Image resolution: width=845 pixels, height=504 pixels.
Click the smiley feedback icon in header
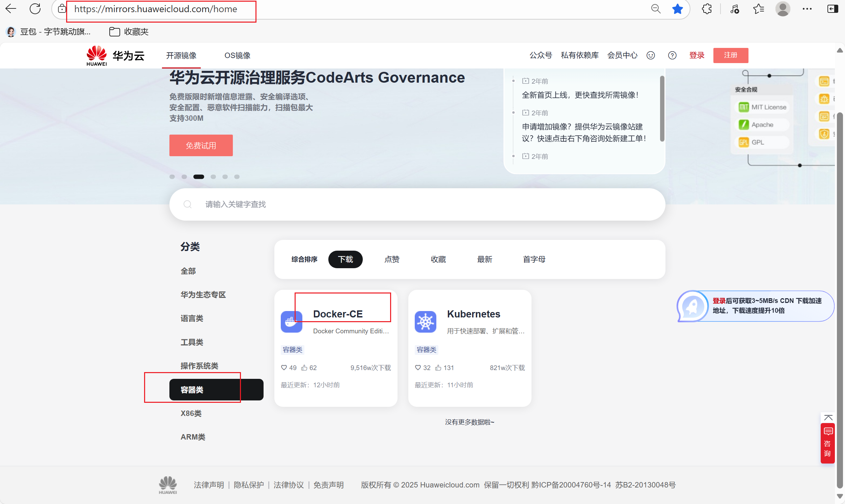650,55
